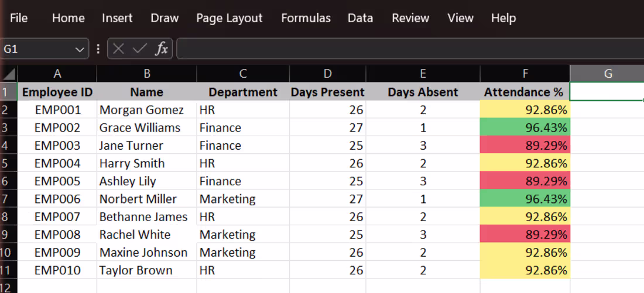Screen dimensions: 644x293
Task: Select the green 96.43% cell for Grace Williams
Action: point(525,127)
